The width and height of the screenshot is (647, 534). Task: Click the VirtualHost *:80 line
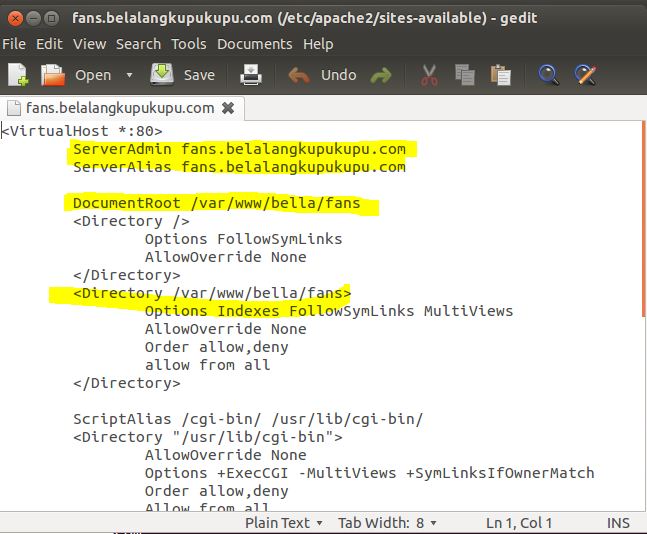click(82, 131)
